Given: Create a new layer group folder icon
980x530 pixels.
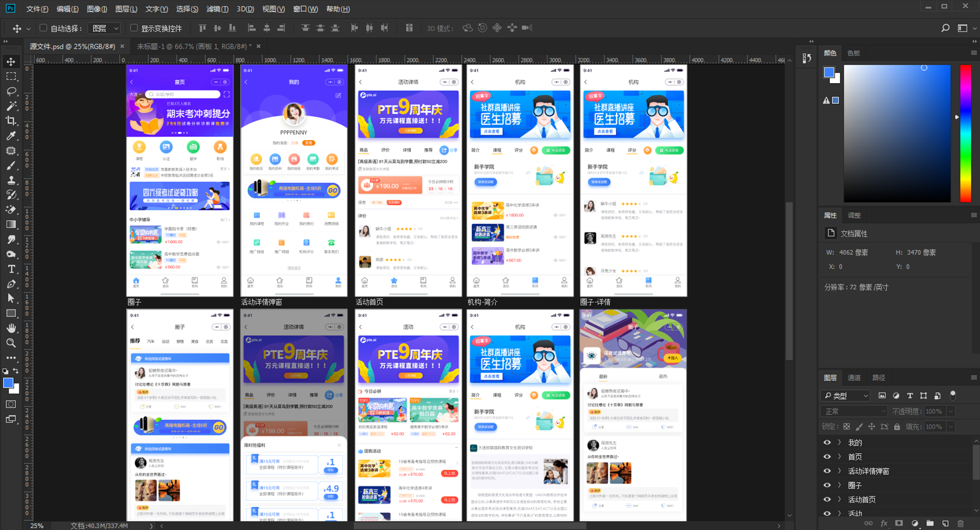Looking at the screenshot, I should [930, 523].
